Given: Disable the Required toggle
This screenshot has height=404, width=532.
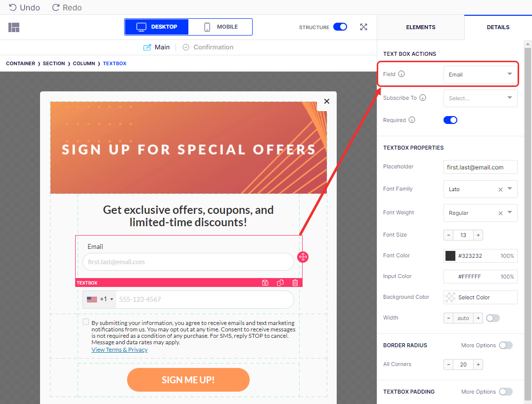Looking at the screenshot, I should 450,120.
